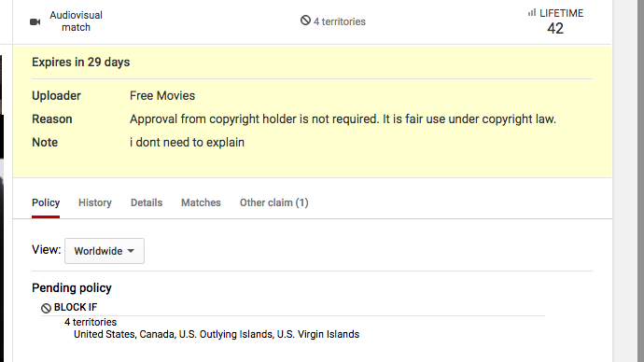Switch to the Matches tab

pos(201,202)
